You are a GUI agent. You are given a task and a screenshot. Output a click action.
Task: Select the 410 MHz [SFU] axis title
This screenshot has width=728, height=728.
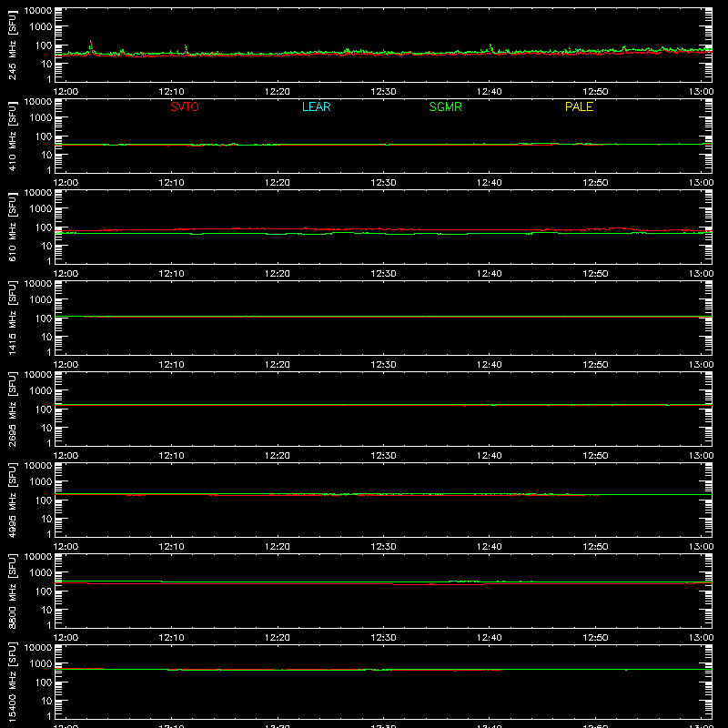pos(13,136)
